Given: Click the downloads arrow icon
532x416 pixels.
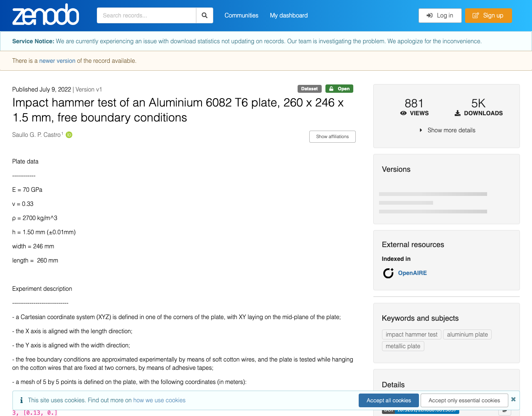Looking at the screenshot, I should pyautogui.click(x=458, y=113).
